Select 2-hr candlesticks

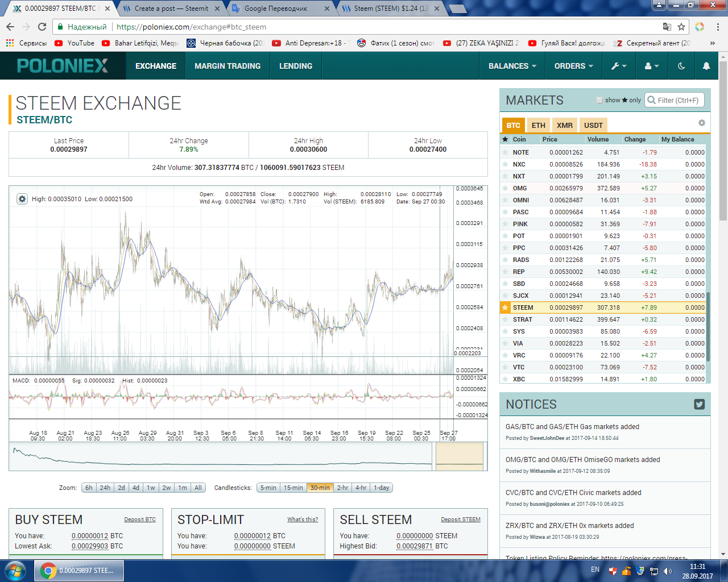pyautogui.click(x=342, y=488)
